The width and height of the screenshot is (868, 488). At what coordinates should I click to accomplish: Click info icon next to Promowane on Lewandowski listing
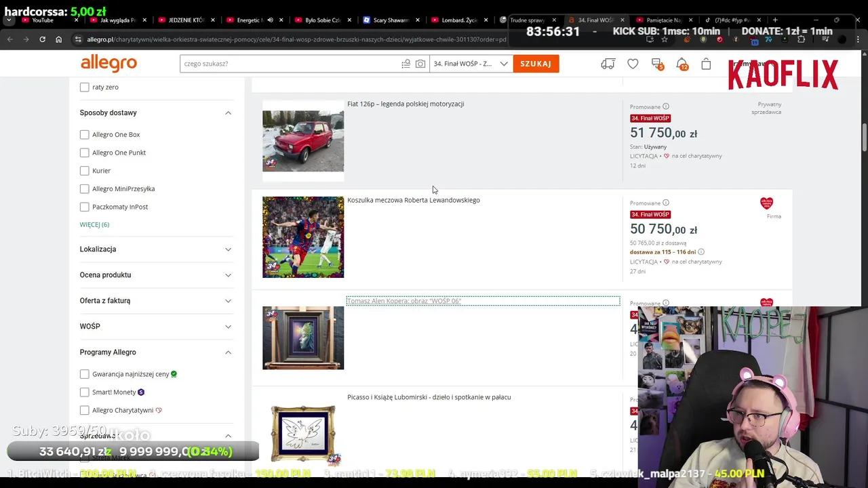[x=666, y=203]
